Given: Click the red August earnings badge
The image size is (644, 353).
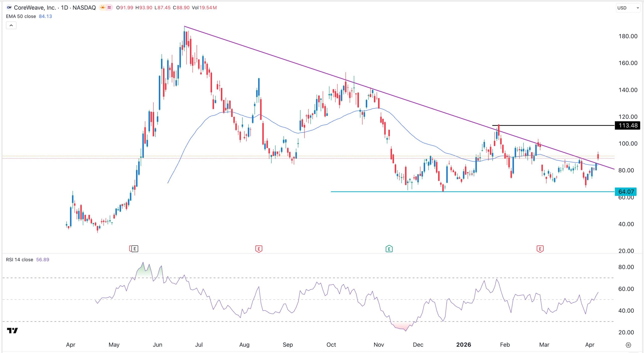Looking at the screenshot, I should tap(259, 249).
